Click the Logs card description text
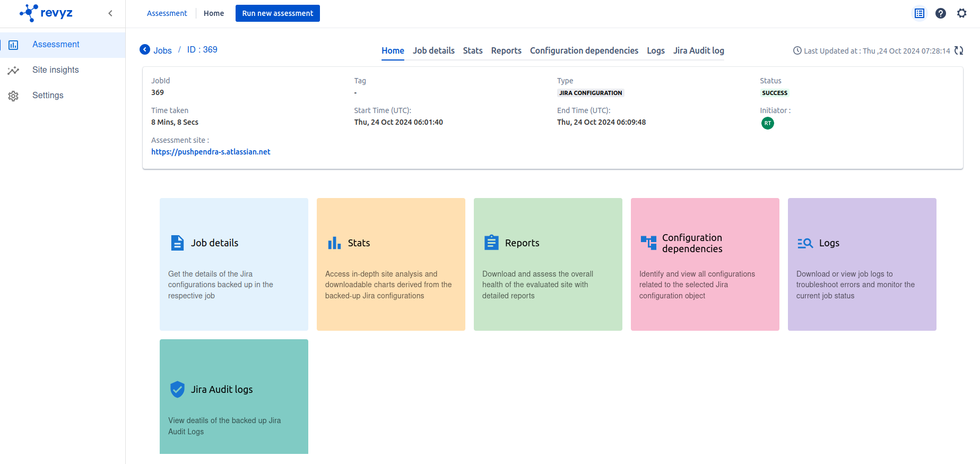Screen dimensions: 980x464 point(855,285)
